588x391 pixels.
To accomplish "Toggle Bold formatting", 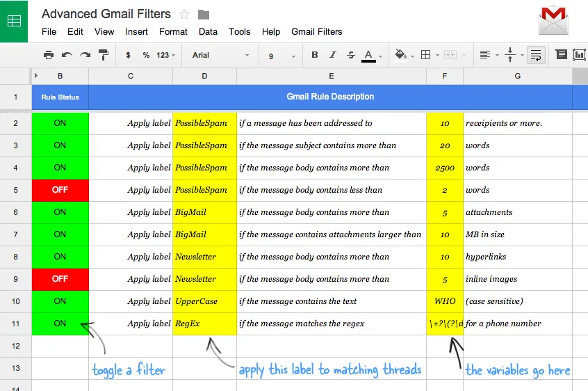I will (x=315, y=55).
